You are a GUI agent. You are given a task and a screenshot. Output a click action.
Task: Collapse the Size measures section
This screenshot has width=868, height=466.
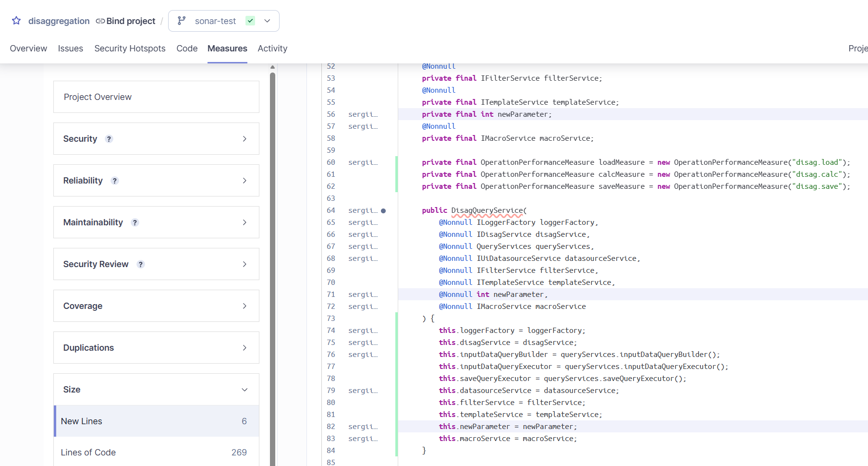coord(156,390)
